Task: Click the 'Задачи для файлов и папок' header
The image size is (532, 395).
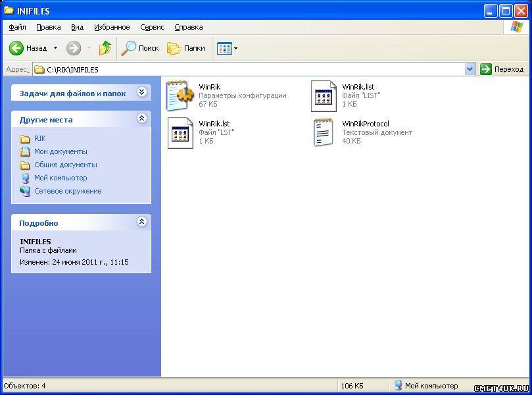Action: click(72, 93)
